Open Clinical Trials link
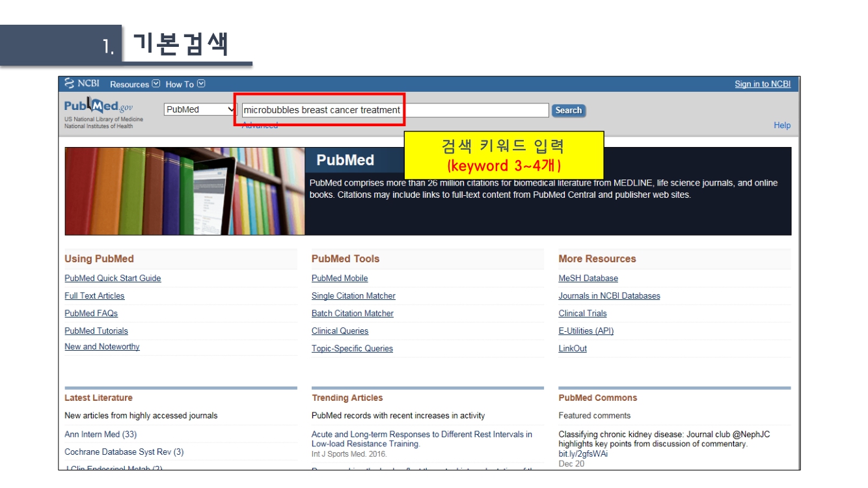868x488 pixels. coord(582,314)
